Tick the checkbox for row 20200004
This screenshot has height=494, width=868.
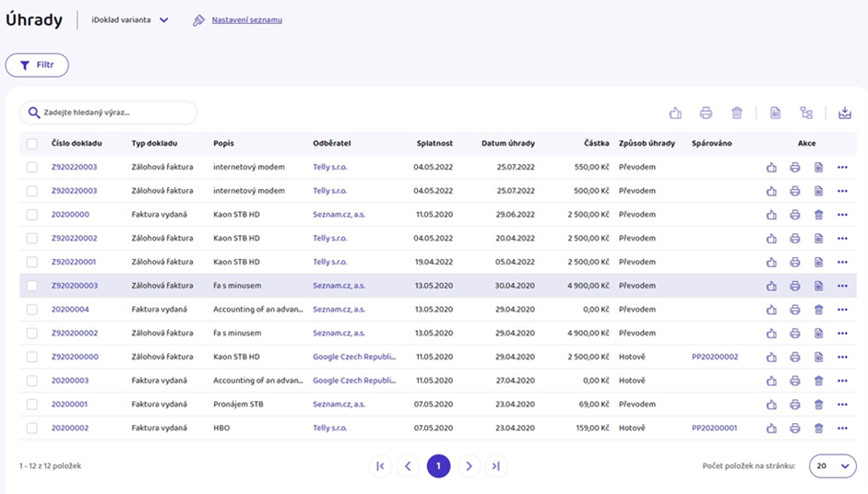click(32, 310)
